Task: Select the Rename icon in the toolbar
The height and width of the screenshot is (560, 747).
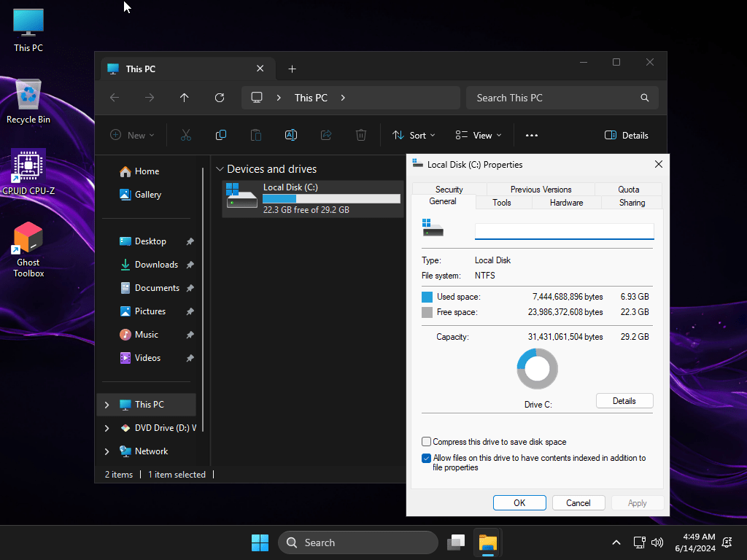Action: pos(291,135)
